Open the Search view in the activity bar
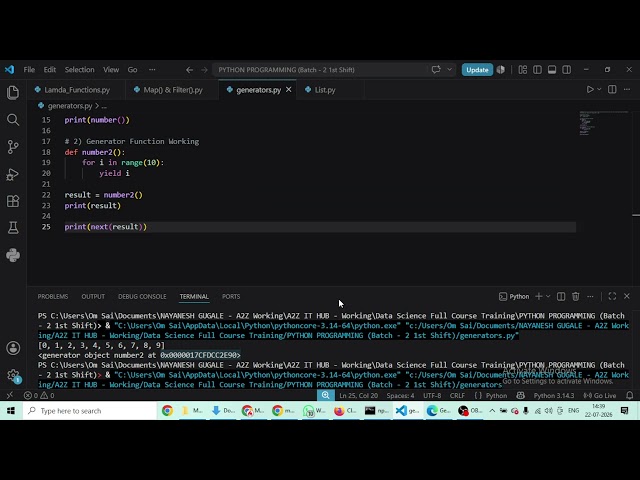640x480 pixels. [13, 120]
